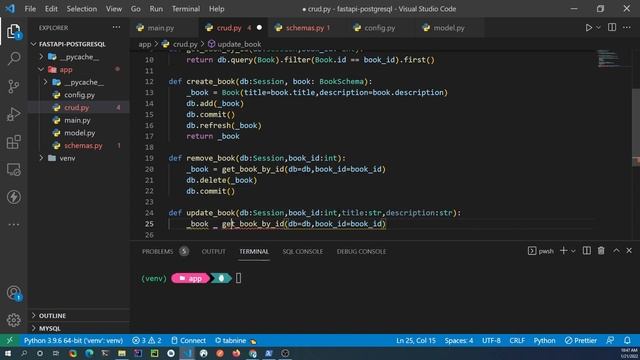
Task: Show errors and warnings count in status bar
Action: 147,340
